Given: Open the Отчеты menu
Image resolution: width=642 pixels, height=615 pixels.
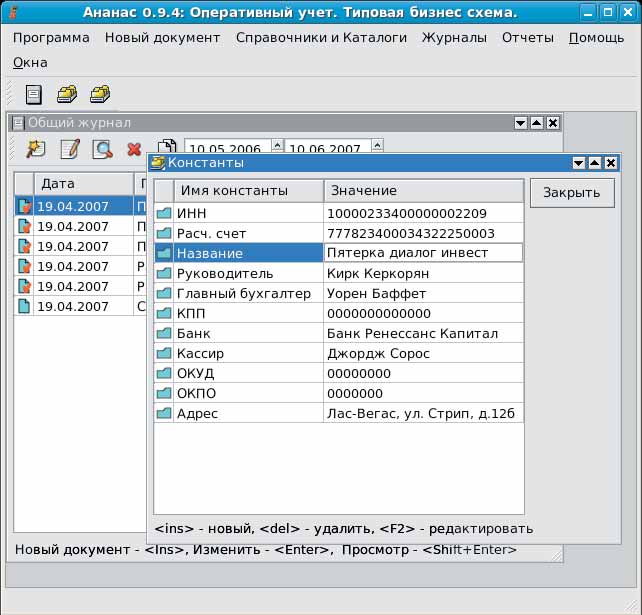Looking at the screenshot, I should click(528, 38).
